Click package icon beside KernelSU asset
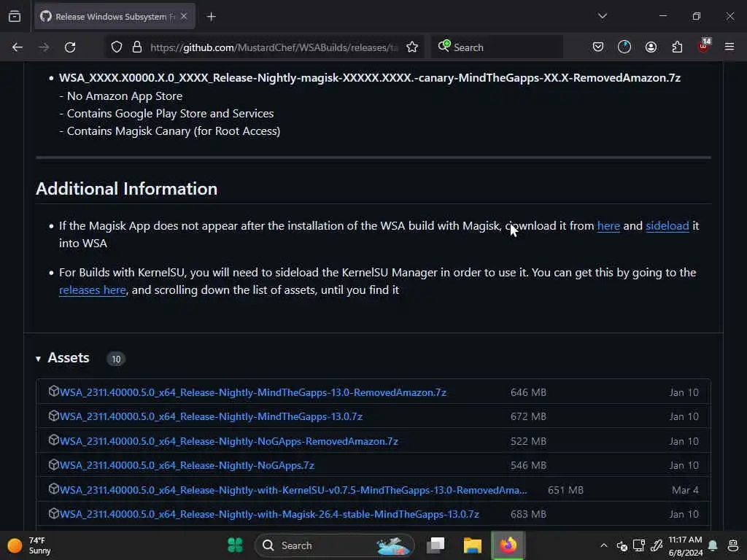The height and width of the screenshot is (560, 747). [54, 489]
